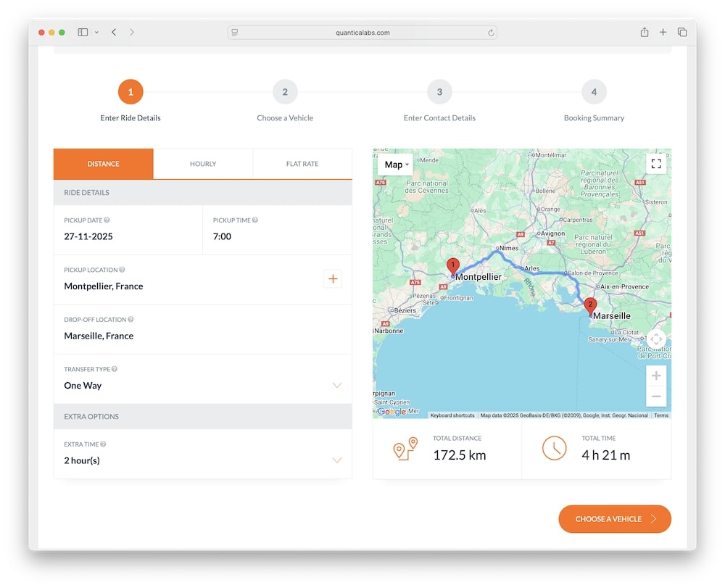Open Keyboard shortcuts link on map
The width and height of the screenshot is (725, 588).
click(452, 415)
